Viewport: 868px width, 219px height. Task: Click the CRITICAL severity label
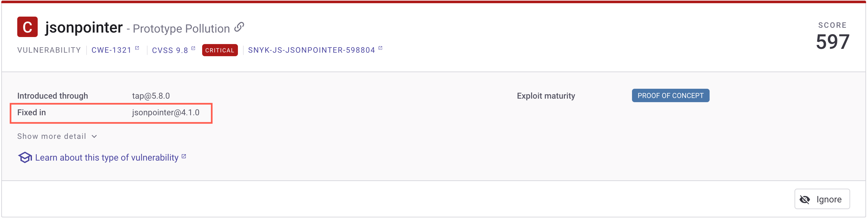(220, 50)
